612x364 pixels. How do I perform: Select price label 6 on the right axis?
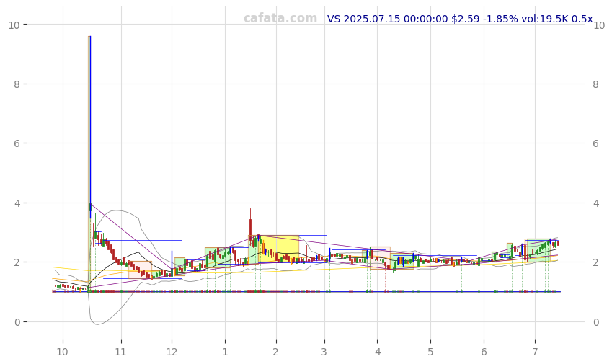(x=595, y=143)
